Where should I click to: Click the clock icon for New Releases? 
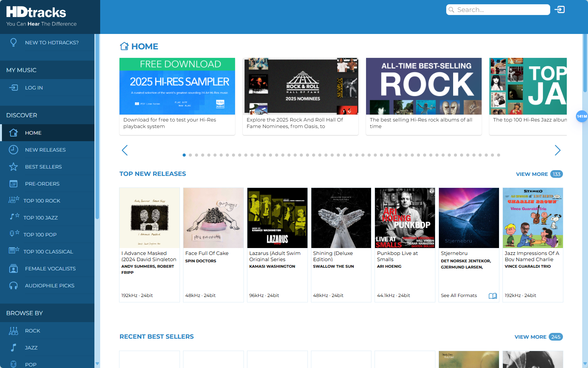[x=13, y=150]
